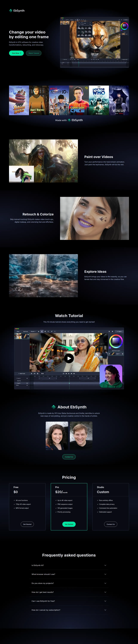
Task: Click the color wheel in tutorial preview
Action: click(116, 341)
